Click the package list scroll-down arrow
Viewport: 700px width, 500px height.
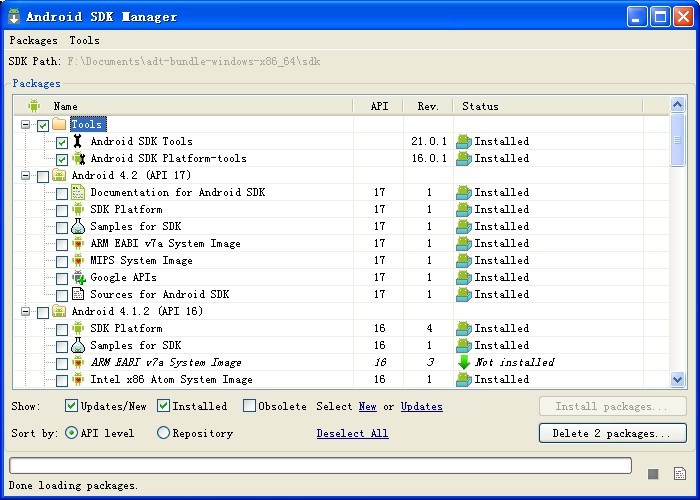coord(677,380)
